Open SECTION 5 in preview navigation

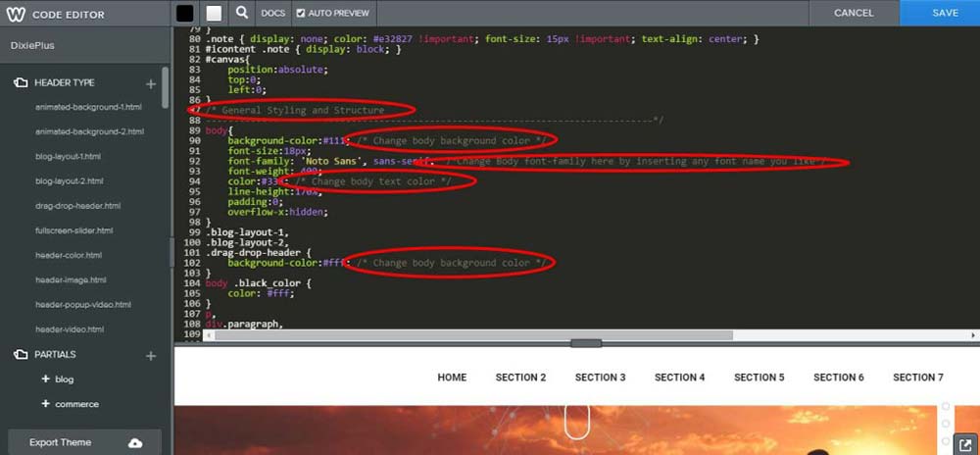[x=759, y=377]
